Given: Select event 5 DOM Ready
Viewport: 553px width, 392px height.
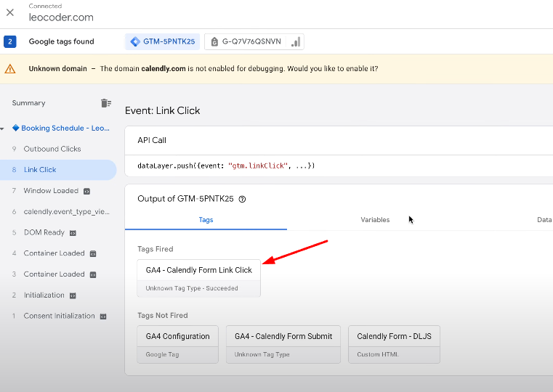Looking at the screenshot, I should (58, 232).
